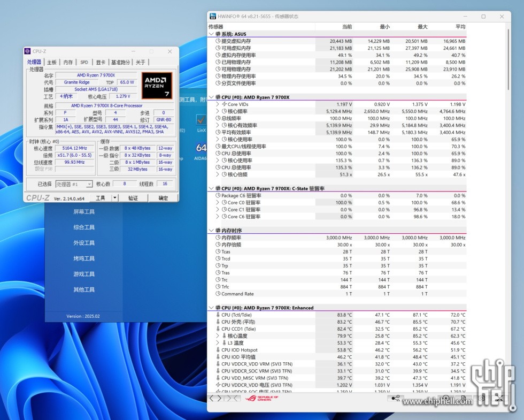This screenshot has height=420, width=524.
Task: Open the 处理器 #1 selection dropdown in CPU-Z
Action: [74, 184]
